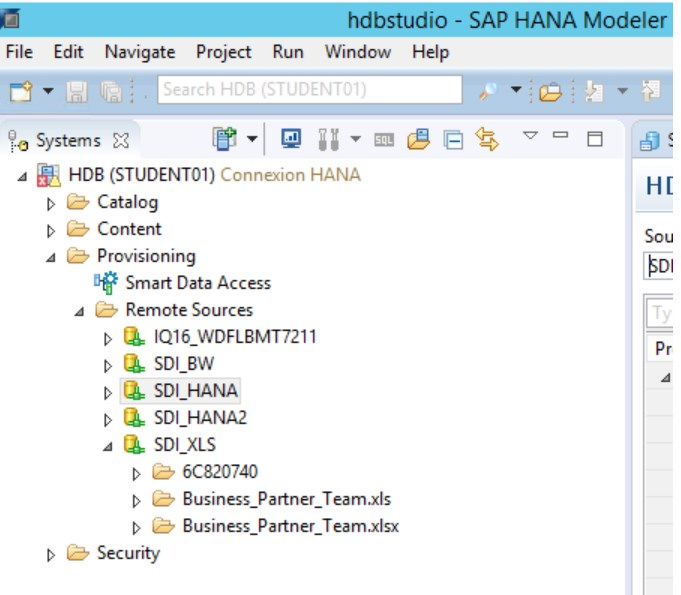Select the Content folder
The image size is (681, 595).
114,229
